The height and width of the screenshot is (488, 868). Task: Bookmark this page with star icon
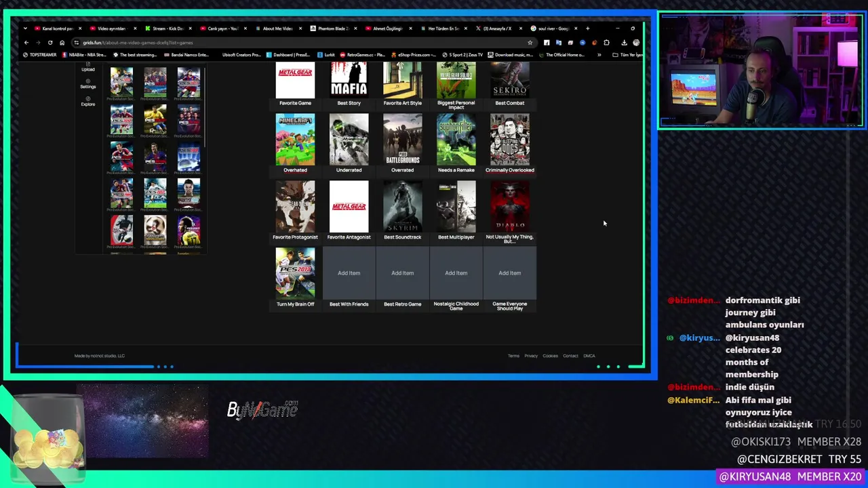coord(530,43)
